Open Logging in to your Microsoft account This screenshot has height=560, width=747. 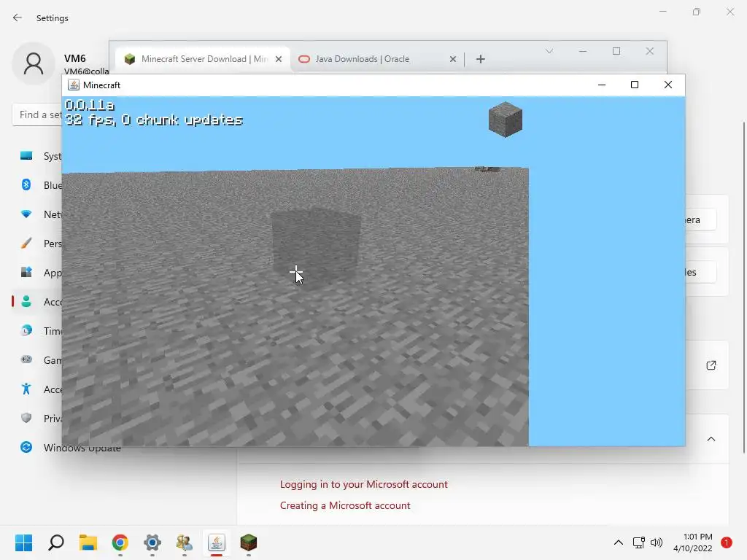tap(363, 484)
